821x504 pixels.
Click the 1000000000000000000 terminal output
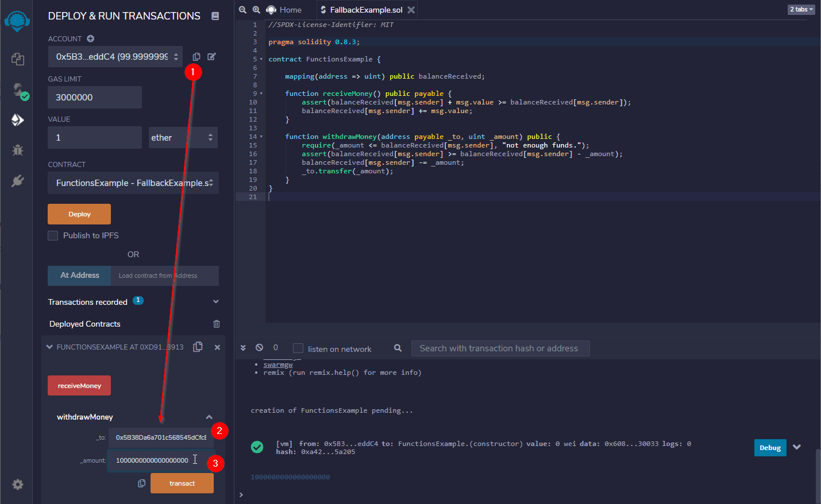290,477
